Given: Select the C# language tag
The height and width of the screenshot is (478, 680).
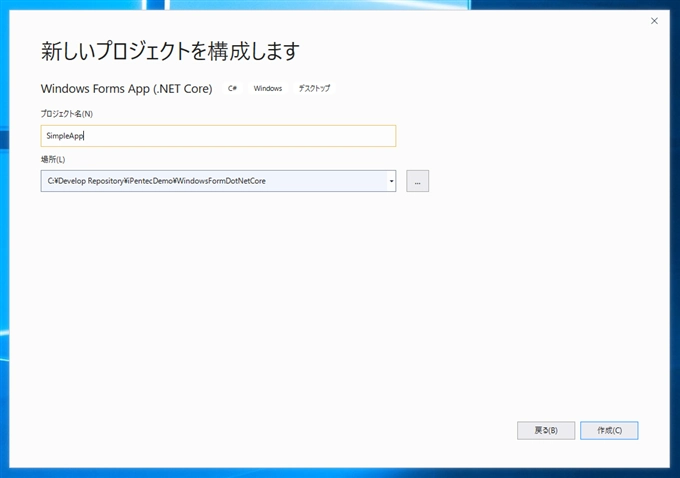Looking at the screenshot, I should point(232,88).
